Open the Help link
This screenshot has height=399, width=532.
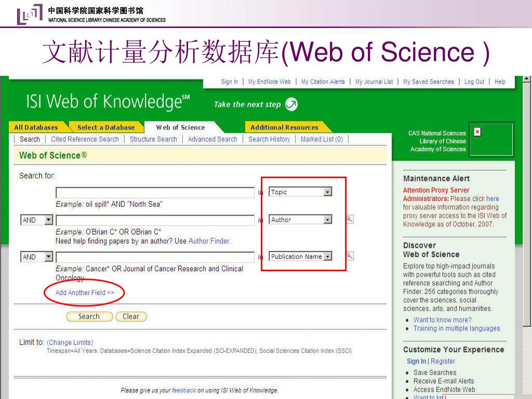[500, 82]
